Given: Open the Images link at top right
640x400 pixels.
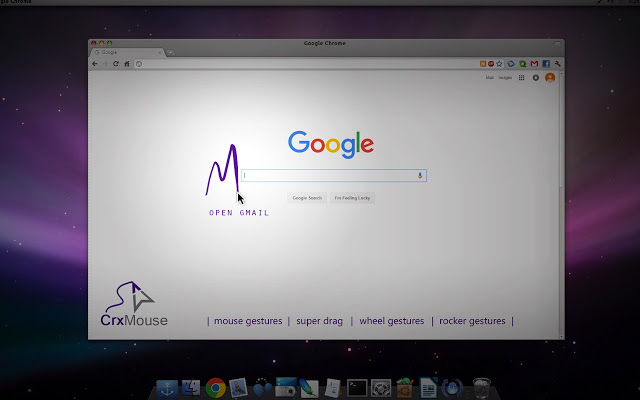Looking at the screenshot, I should pyautogui.click(x=505, y=78).
